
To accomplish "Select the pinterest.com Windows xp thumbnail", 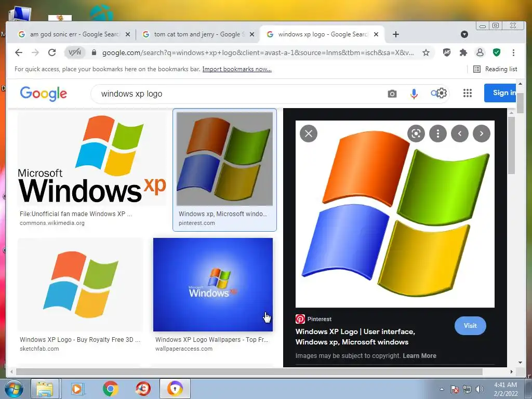I will click(224, 159).
